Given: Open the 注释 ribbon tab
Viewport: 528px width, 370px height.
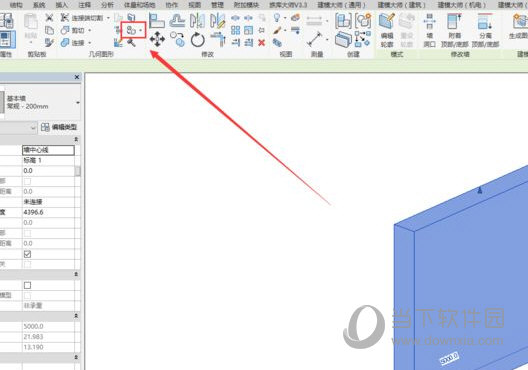Looking at the screenshot, I should pyautogui.click(x=85, y=5).
